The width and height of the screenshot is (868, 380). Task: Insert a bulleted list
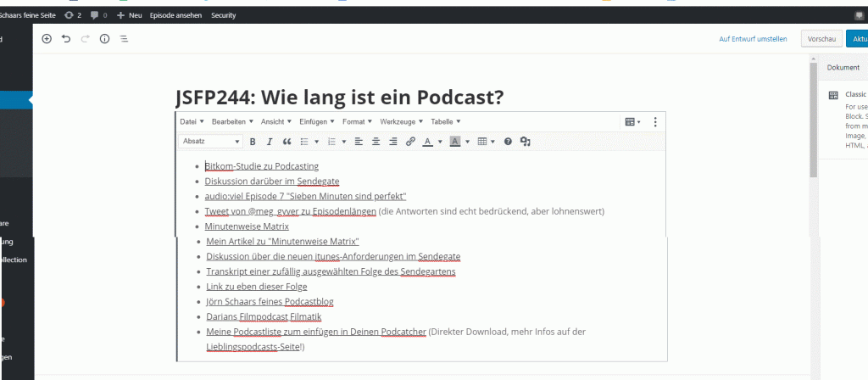[x=304, y=142]
